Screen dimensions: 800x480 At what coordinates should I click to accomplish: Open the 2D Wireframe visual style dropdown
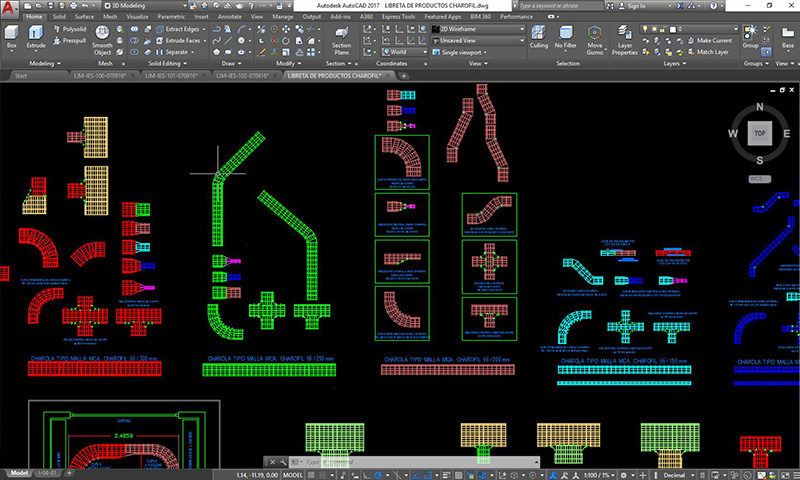(x=479, y=29)
